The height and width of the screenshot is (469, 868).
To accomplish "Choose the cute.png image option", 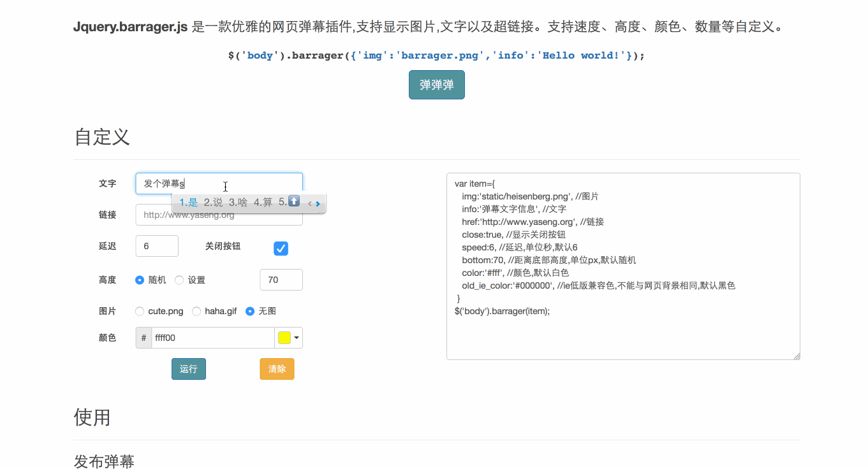I will click(x=139, y=311).
